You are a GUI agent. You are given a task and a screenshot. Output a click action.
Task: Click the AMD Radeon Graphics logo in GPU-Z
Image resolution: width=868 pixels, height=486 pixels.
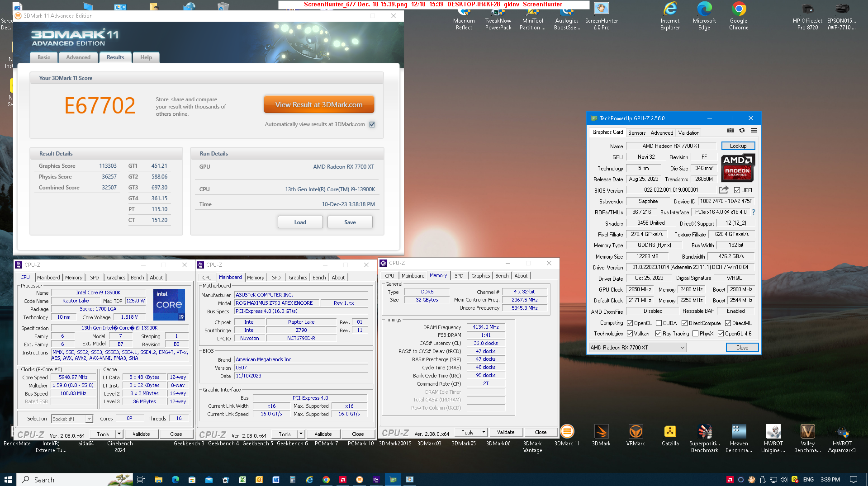click(x=738, y=167)
